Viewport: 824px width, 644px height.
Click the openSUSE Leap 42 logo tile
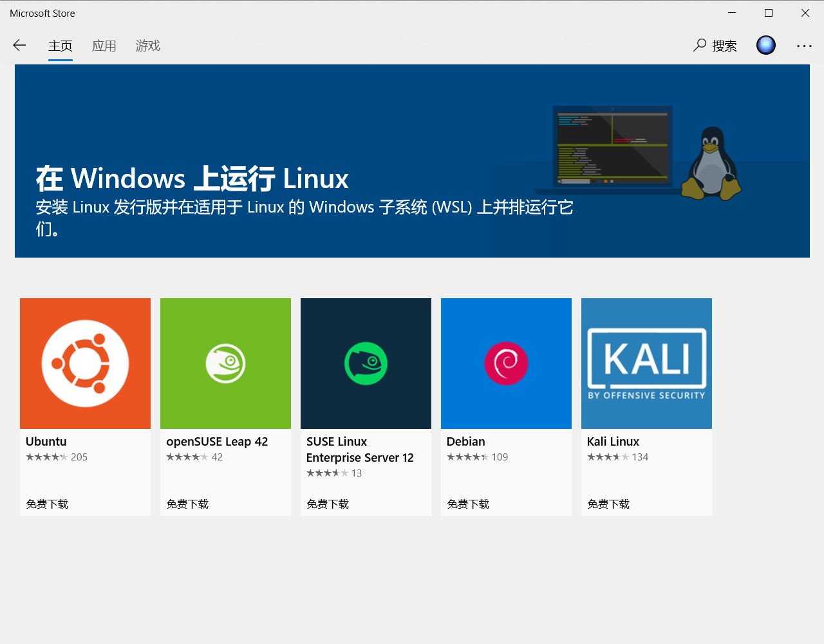click(225, 363)
